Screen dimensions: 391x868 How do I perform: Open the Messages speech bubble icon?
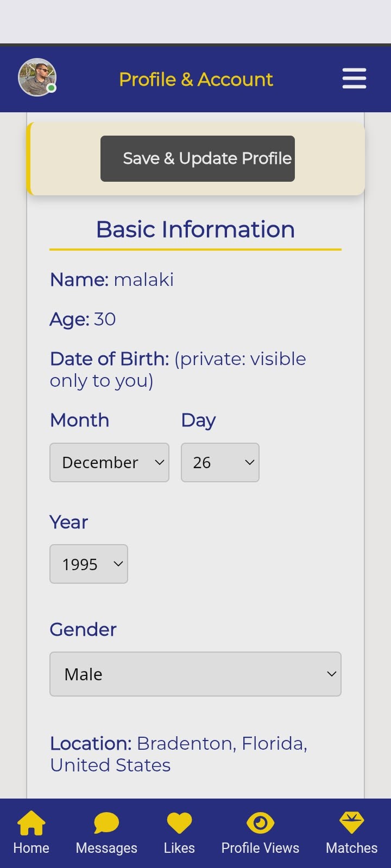[x=106, y=822]
